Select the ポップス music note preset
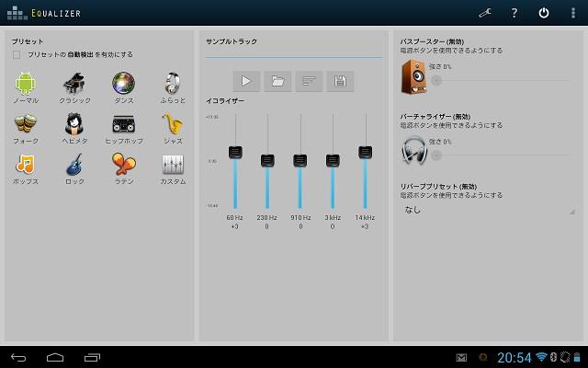Screen dimensions: 588x368 click(26, 164)
